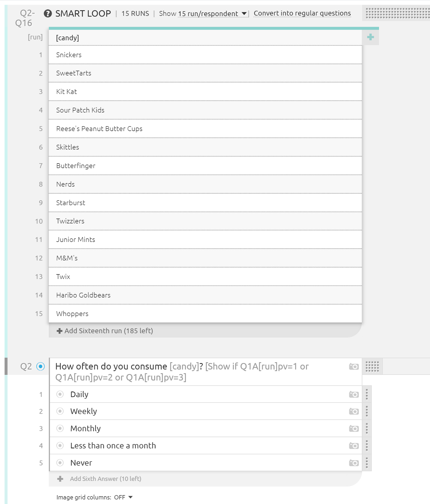Open the Show 15 run/respondent dropdown
This screenshot has width=430, height=504.
pyautogui.click(x=212, y=14)
